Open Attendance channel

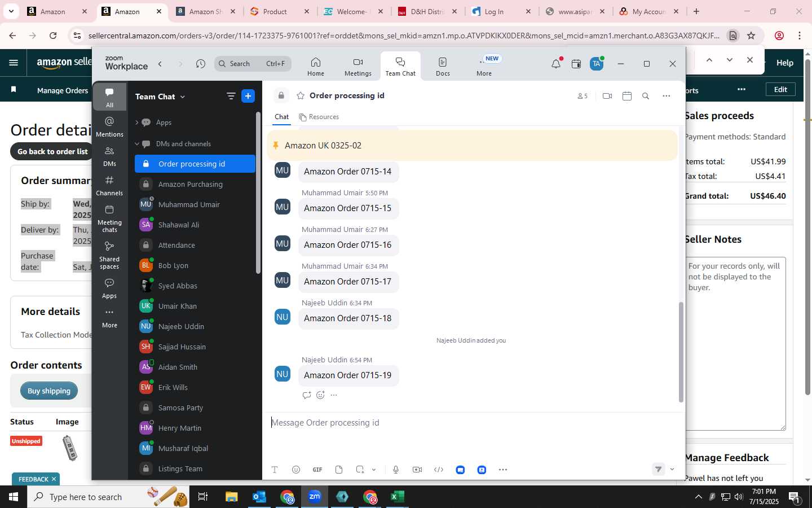coord(195,245)
